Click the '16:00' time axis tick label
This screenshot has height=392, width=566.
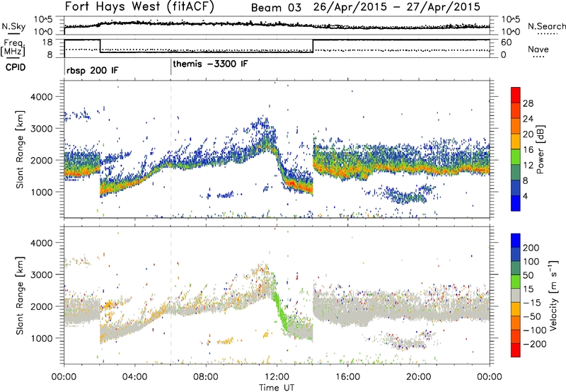(347, 377)
